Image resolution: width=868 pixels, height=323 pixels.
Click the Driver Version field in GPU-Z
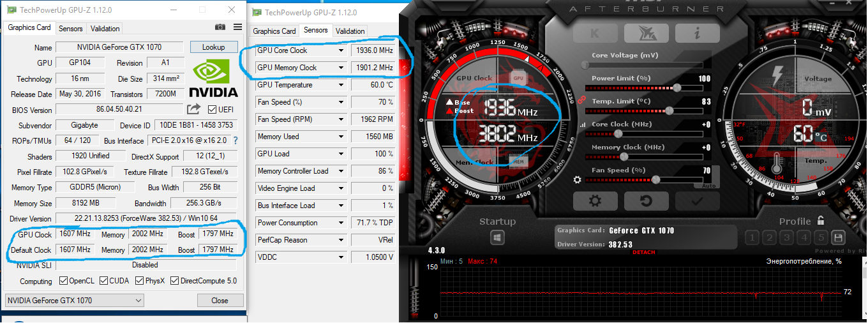[147, 218]
